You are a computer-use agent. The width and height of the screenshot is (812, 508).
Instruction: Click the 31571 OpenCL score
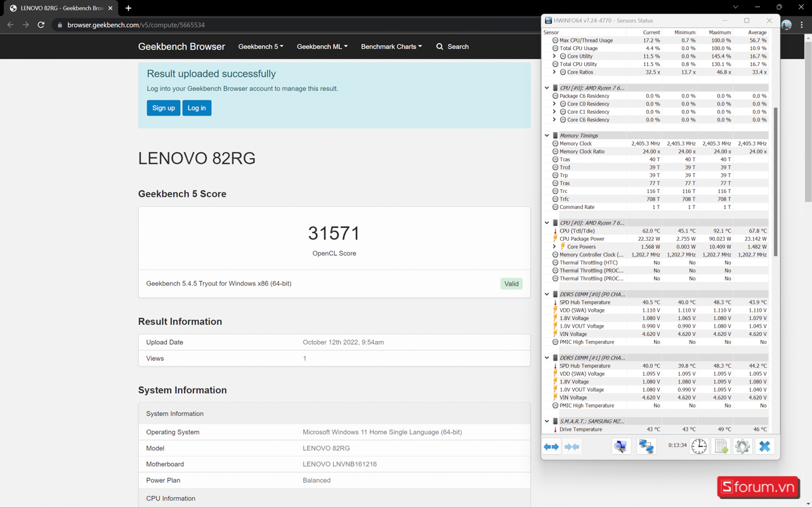click(334, 233)
